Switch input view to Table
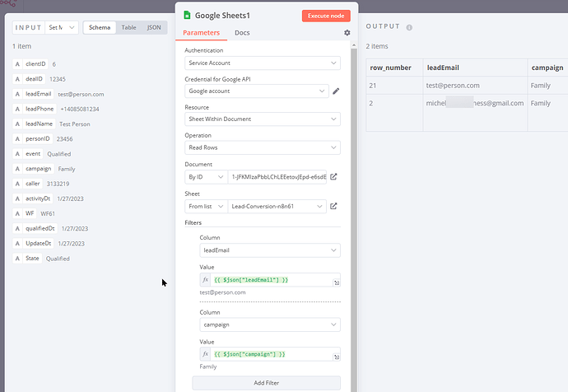The width and height of the screenshot is (568, 392). [x=128, y=27]
